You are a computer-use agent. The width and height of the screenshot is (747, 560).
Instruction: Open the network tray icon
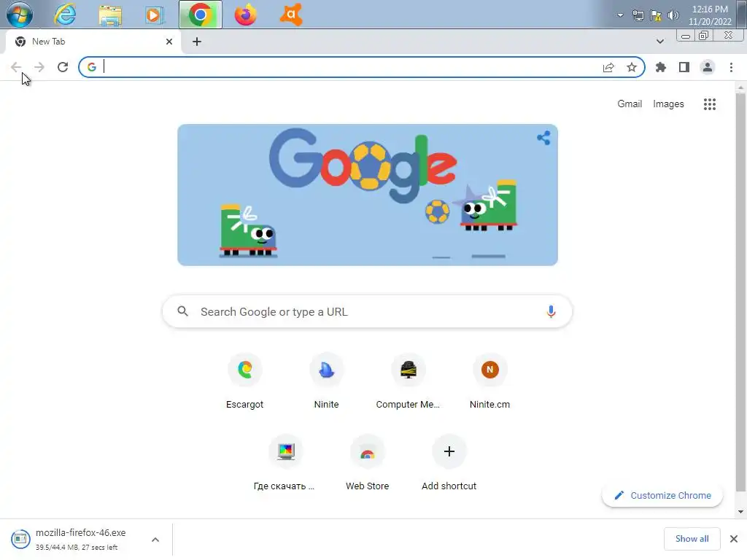(x=638, y=16)
